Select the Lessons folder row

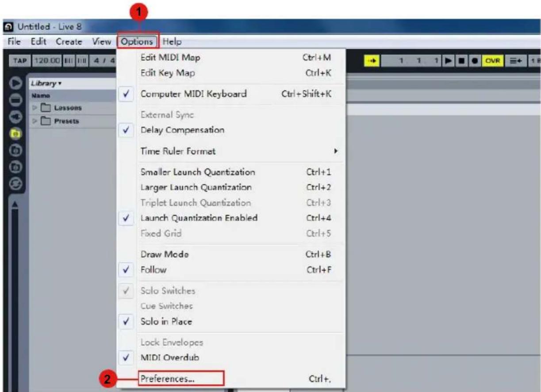[x=73, y=108]
